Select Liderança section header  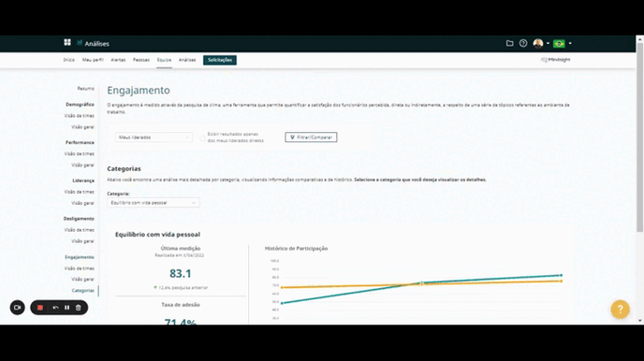coord(83,180)
